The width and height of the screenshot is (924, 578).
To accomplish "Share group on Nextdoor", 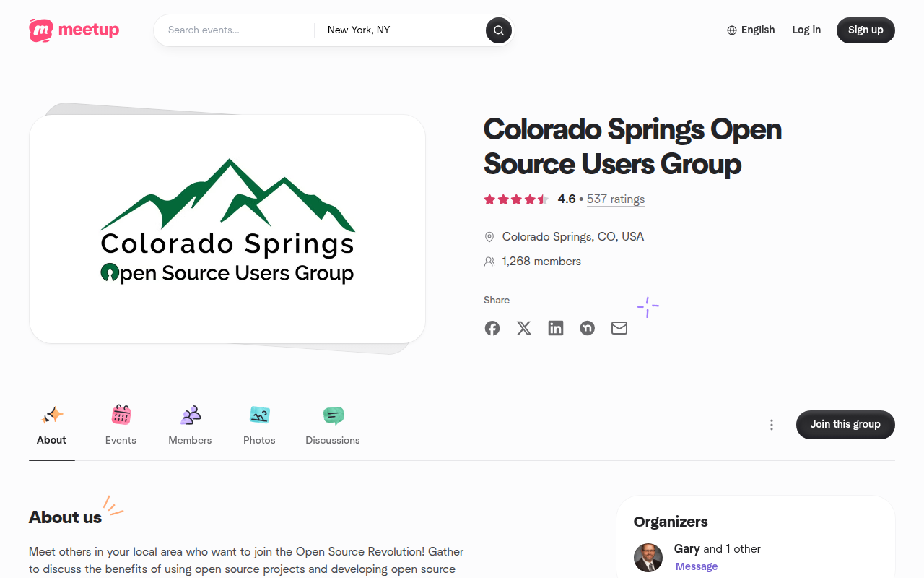I will coord(588,328).
